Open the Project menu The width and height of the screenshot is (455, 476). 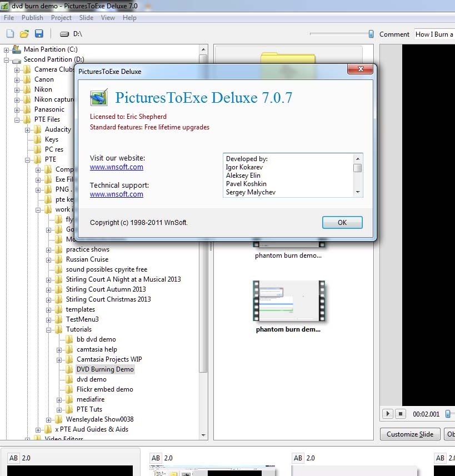[x=61, y=18]
